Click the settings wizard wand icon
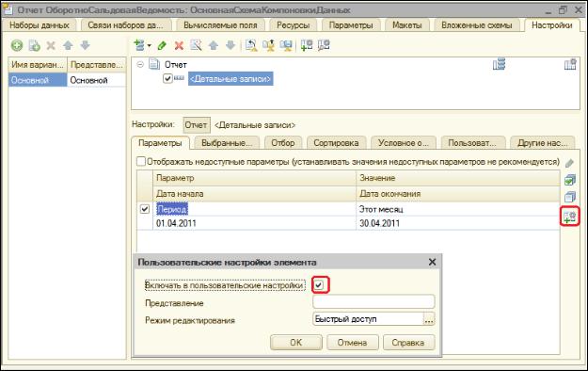Viewport: 588px width, 371px height. [196, 45]
